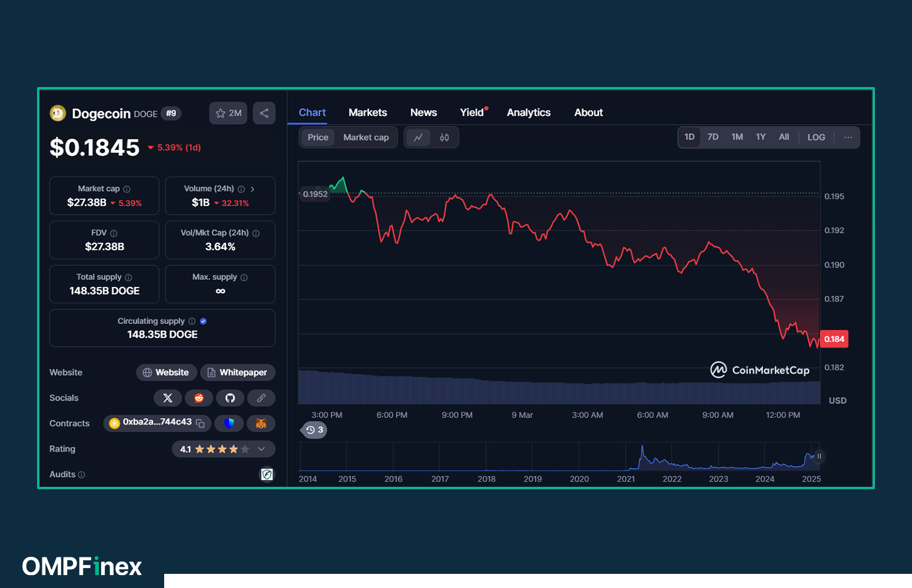Click the 0.1952 opening price label
This screenshot has height=588, width=912.
click(x=315, y=194)
